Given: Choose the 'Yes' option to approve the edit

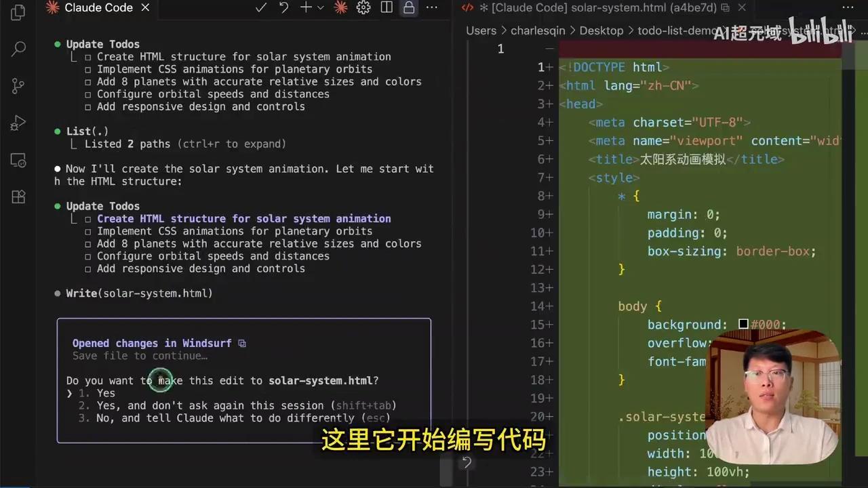Looking at the screenshot, I should pos(105,393).
